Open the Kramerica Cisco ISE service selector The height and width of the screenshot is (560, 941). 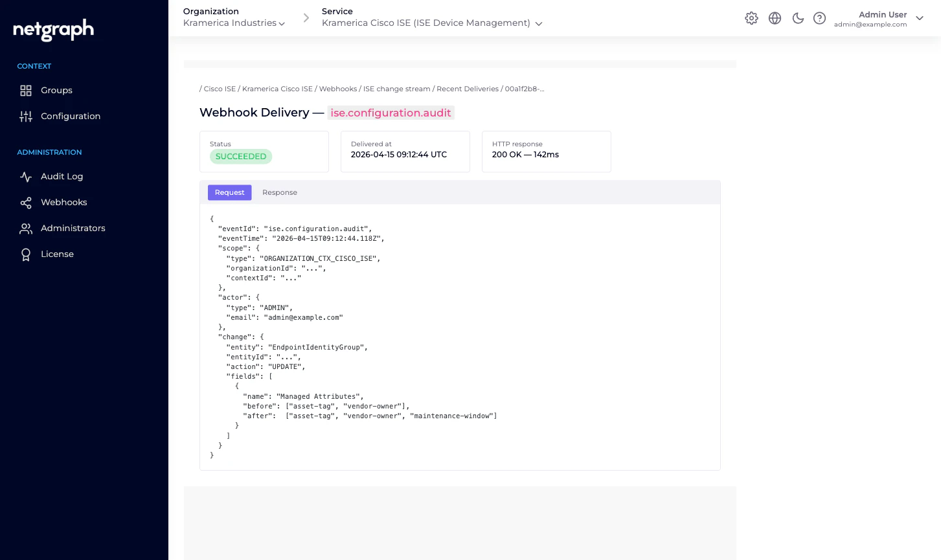click(x=431, y=23)
